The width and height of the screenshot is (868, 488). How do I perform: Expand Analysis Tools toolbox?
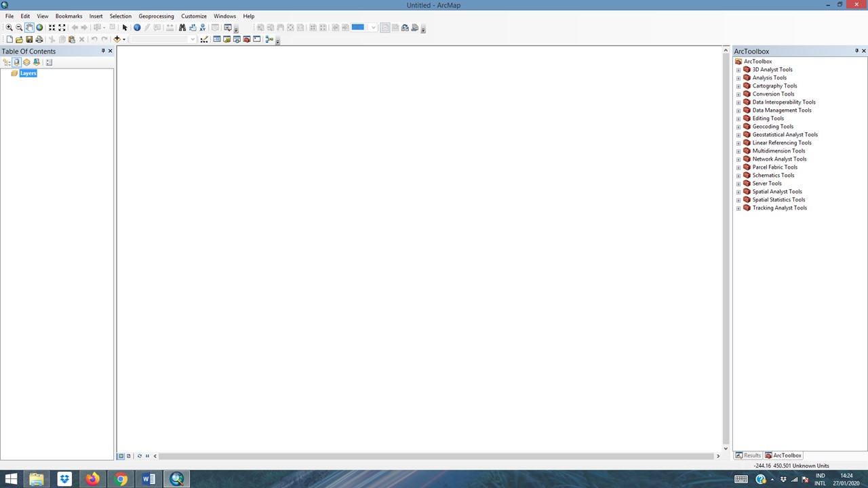[x=738, y=78]
